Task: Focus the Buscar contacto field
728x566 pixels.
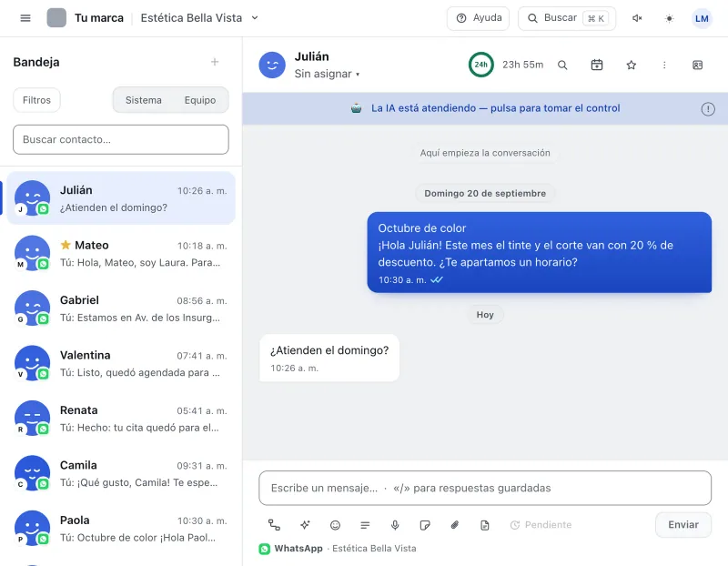Action: tap(121, 139)
